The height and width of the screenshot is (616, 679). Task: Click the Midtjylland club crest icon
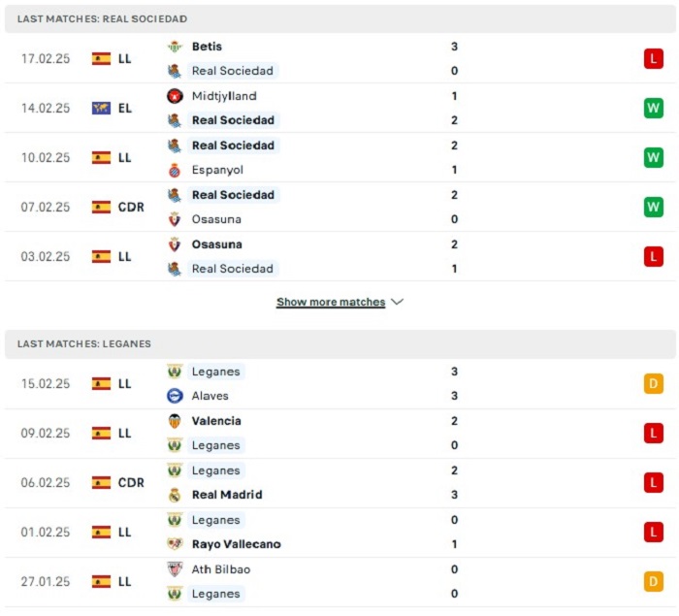coord(175,96)
